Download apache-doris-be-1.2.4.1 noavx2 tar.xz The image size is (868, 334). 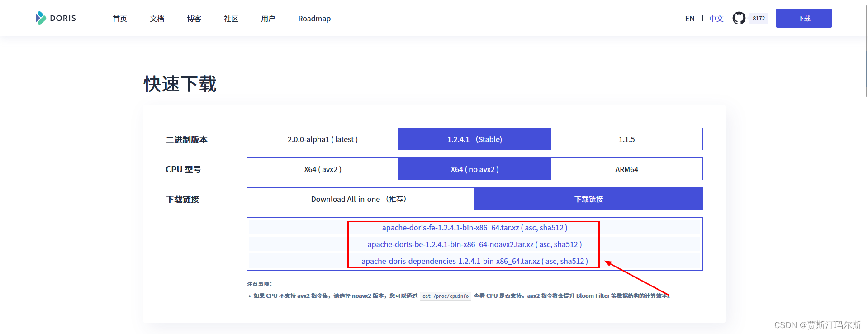451,244
